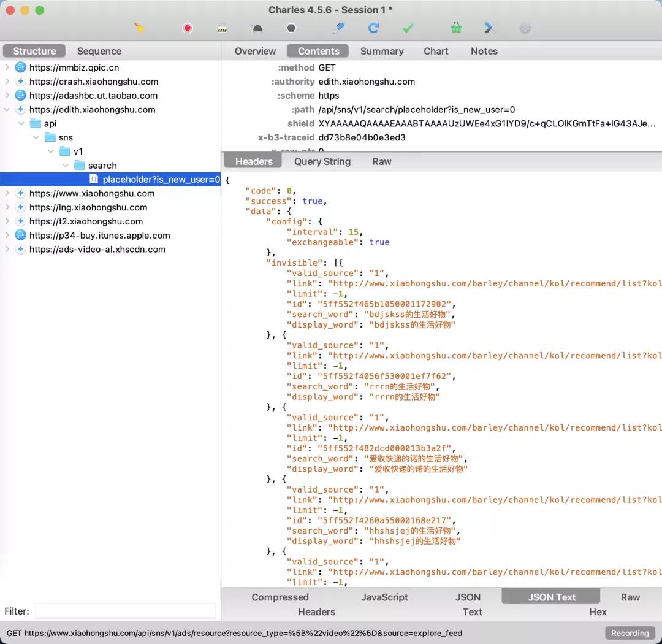Switch to the Structure view tab
This screenshot has width=662, height=644.
pyautogui.click(x=34, y=51)
